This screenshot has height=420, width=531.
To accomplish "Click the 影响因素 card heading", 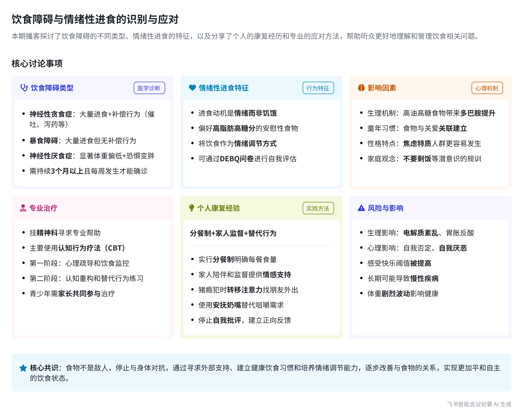I will (x=382, y=88).
